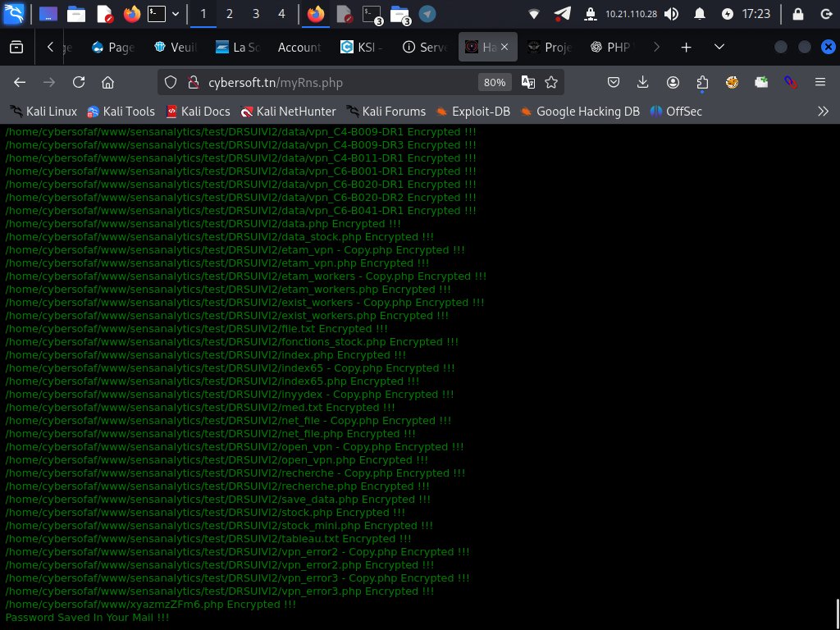Focus the grouped terminal windows in taskbar
Image resolution: width=840 pixels, height=630 pixels.
tap(372, 15)
